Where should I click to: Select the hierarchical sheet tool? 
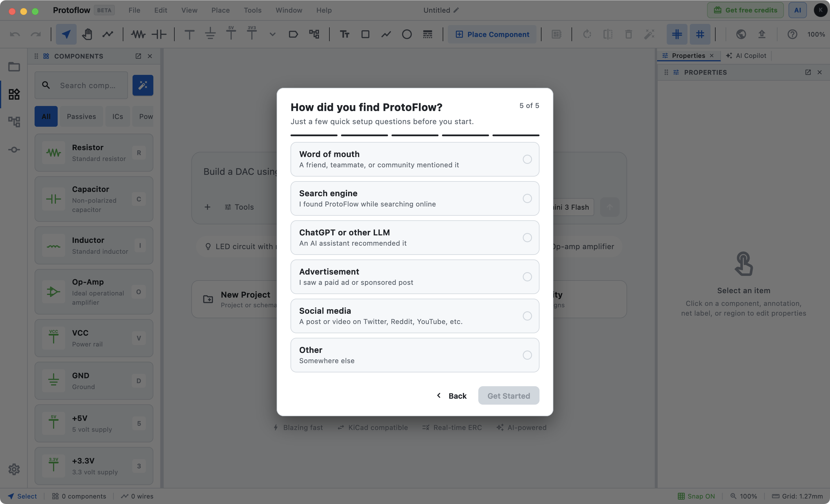(314, 34)
